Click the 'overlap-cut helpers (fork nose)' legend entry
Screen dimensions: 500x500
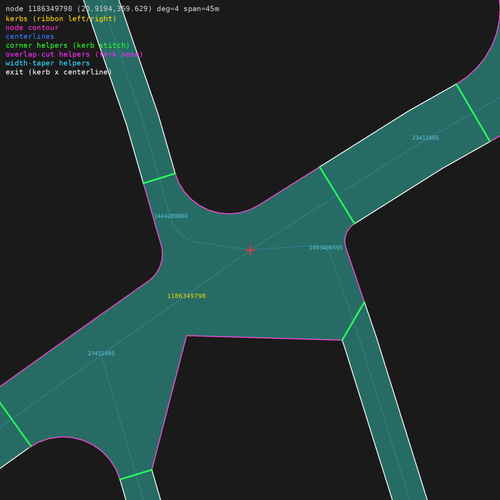[74, 54]
